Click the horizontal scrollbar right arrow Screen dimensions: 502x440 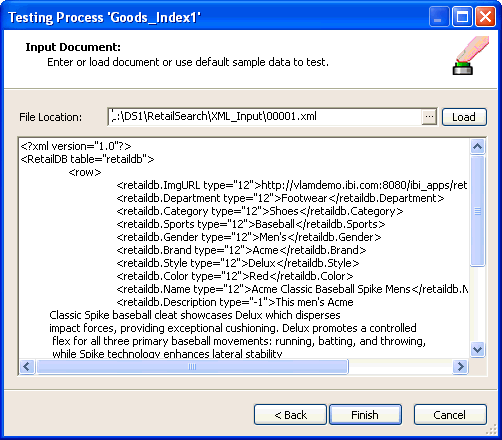point(461,367)
